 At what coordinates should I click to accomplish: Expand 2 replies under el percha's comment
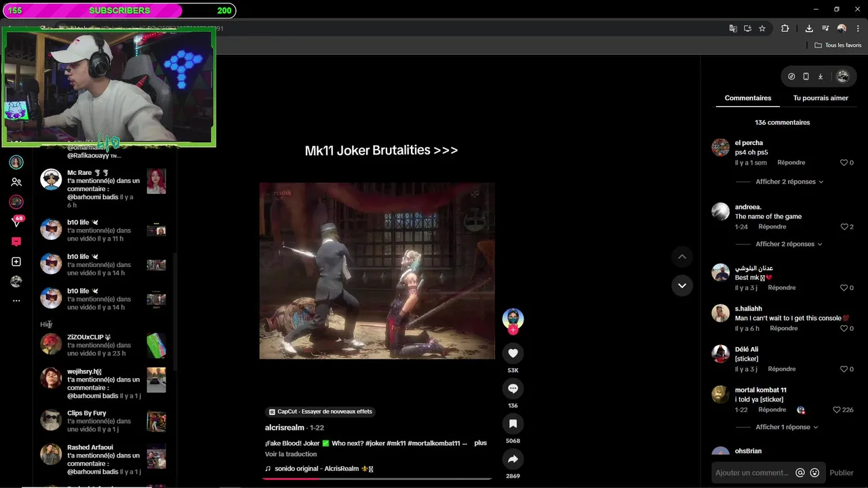pyautogui.click(x=789, y=182)
